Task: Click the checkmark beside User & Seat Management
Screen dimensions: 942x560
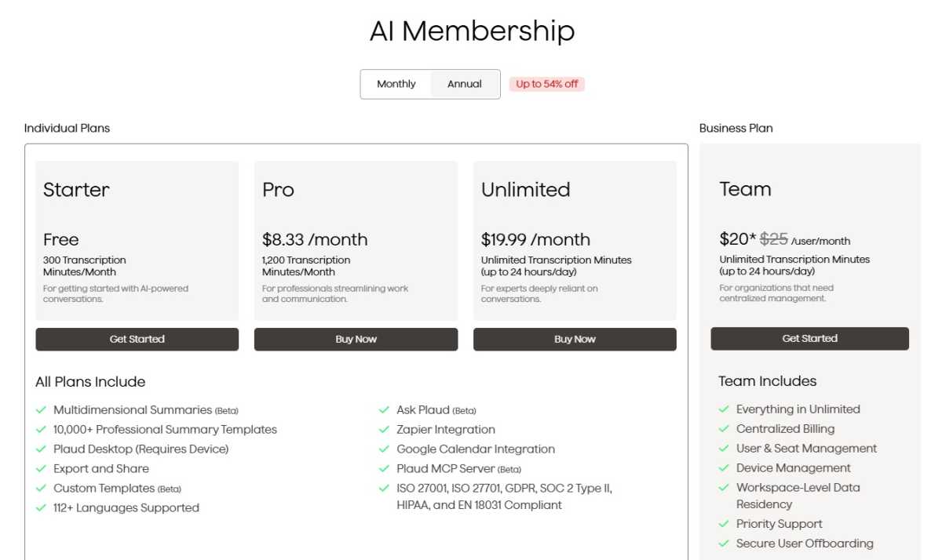Action: coord(724,448)
